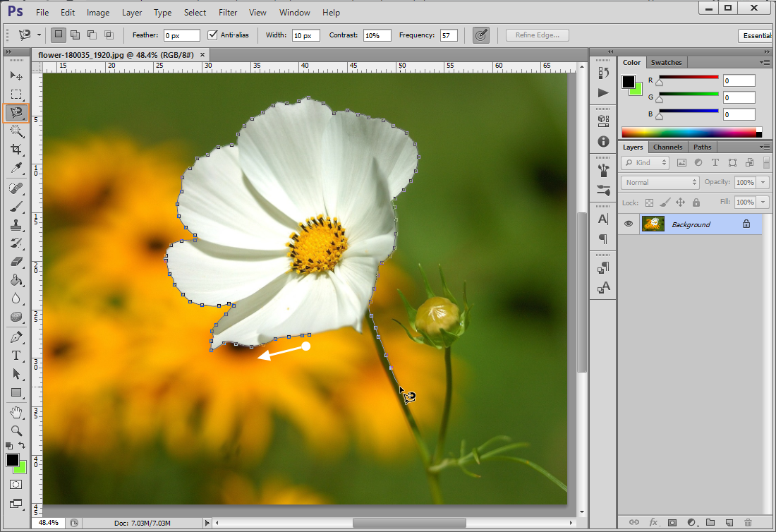776x532 pixels.
Task: Open the blend mode Normal dropdown
Action: click(x=660, y=182)
